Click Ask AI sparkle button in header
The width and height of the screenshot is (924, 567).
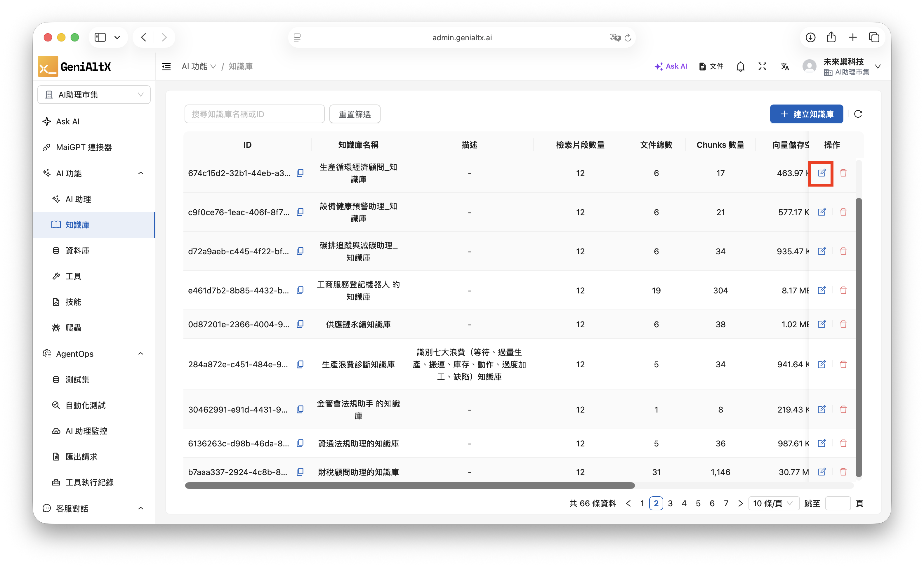[x=671, y=66]
